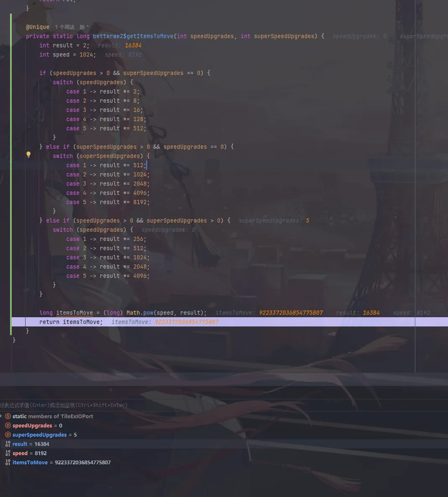Click the '1个用法' usages hint
The image size is (448, 497).
click(65, 27)
